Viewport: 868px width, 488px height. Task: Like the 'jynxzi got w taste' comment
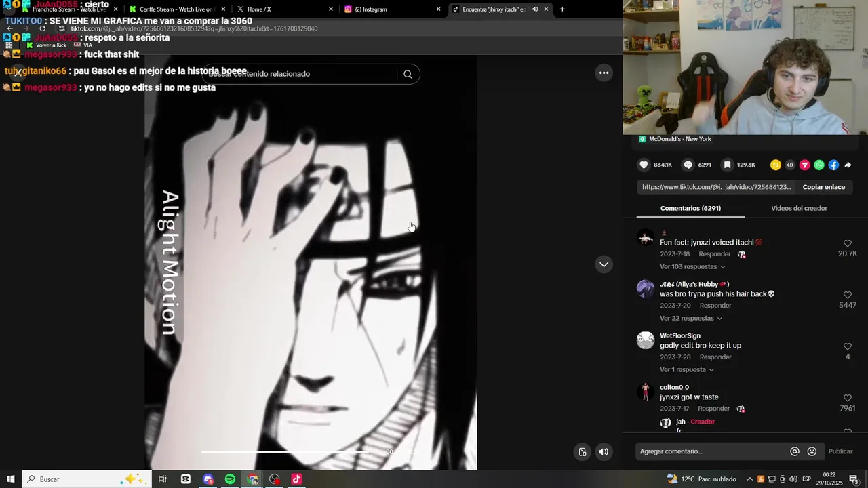(x=848, y=398)
